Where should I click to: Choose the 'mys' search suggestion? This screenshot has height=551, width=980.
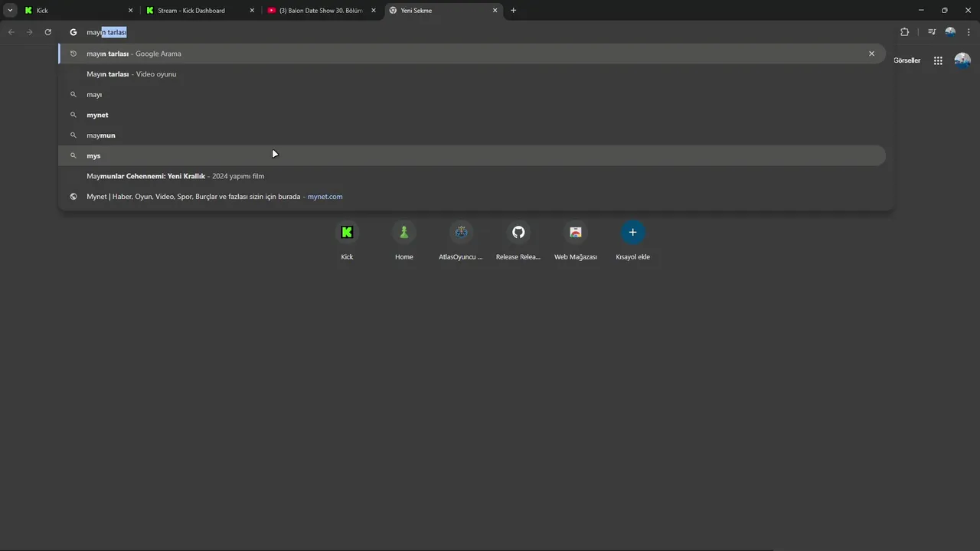click(472, 155)
